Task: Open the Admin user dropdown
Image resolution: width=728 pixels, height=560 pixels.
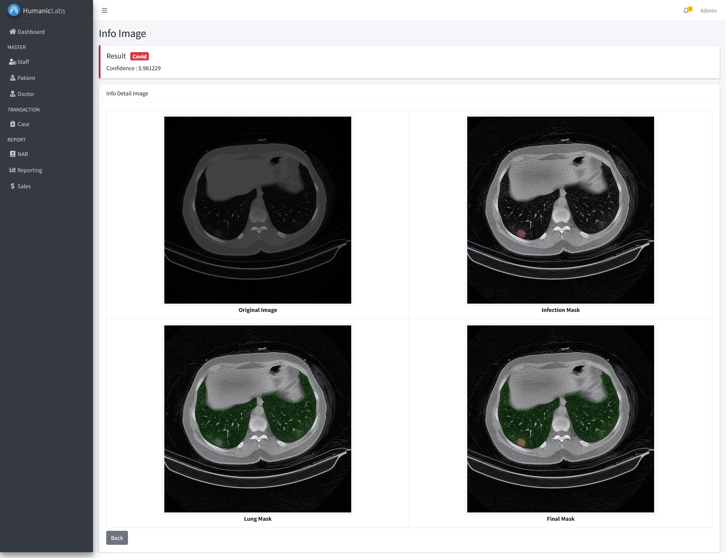Action: 708,11
